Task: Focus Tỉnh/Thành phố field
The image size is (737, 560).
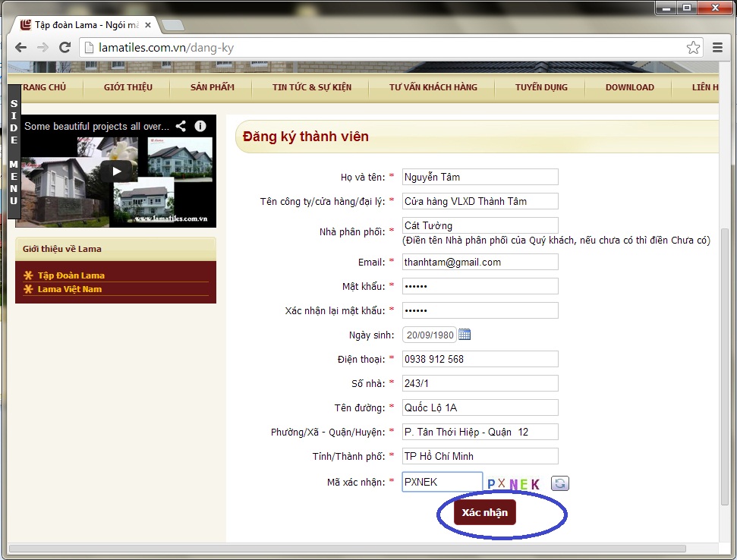Action: pos(480,456)
